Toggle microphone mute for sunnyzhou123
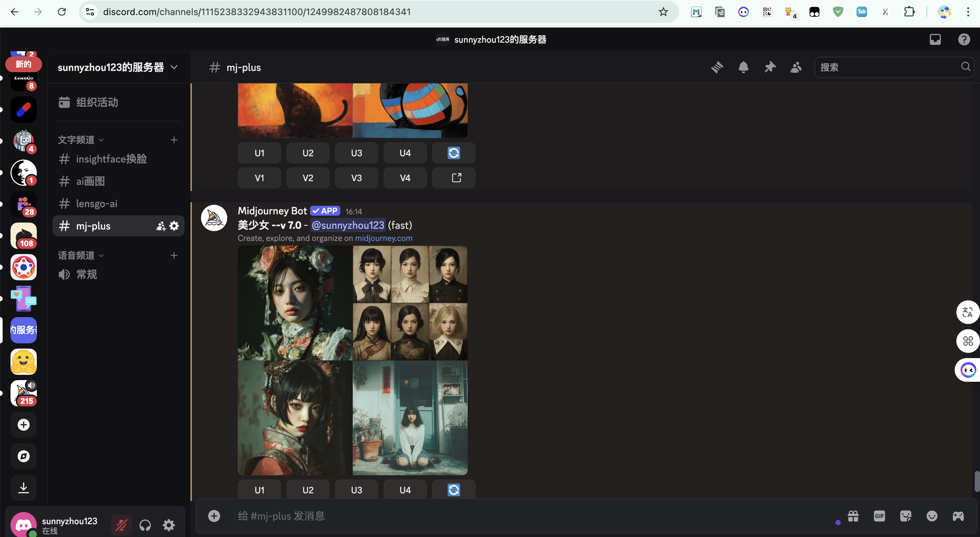The width and height of the screenshot is (980, 537). click(x=122, y=525)
